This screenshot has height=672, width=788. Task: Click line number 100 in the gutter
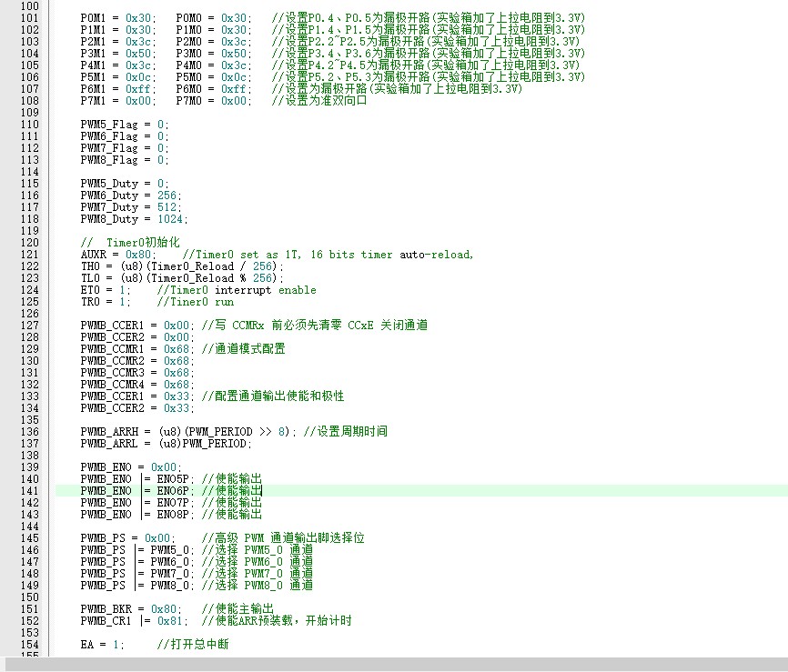[x=30, y=6]
